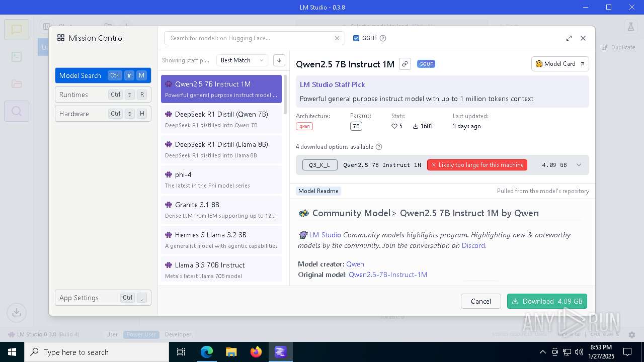Switch to Developer mode
This screenshot has height=362, width=644.
[x=178, y=334]
